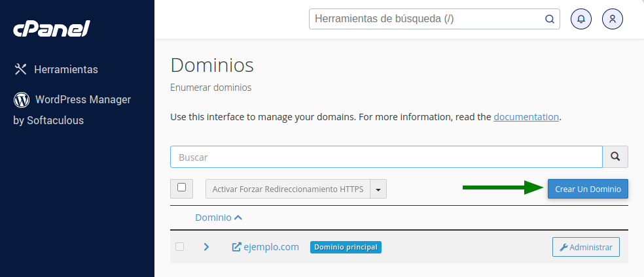The height and width of the screenshot is (277, 644).
Task: Check the ejemplo.com row checkbox
Action: coord(179,247)
